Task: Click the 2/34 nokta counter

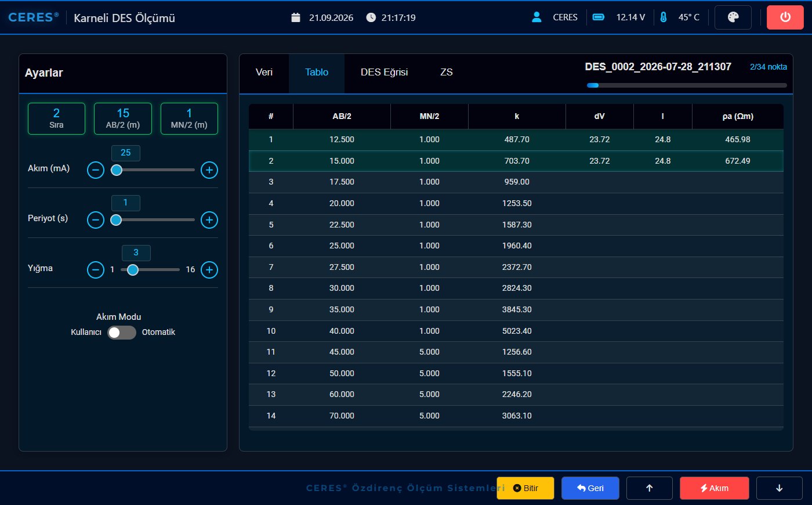Action: (x=768, y=67)
